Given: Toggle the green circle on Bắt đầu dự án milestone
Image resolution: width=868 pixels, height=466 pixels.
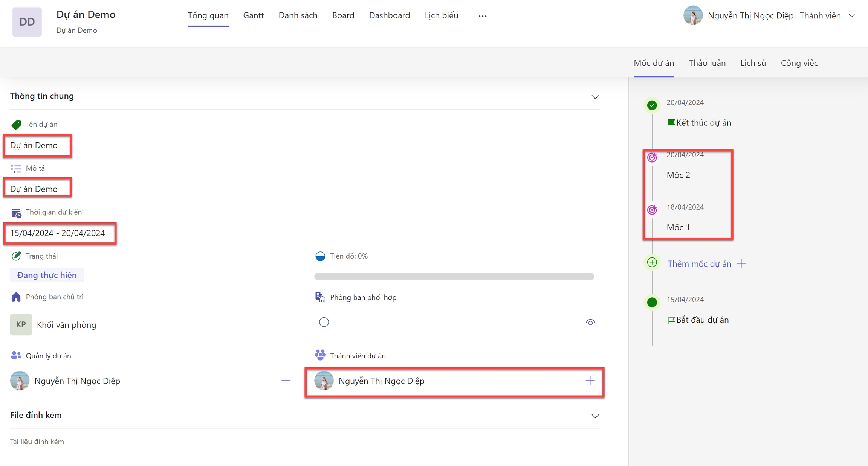Looking at the screenshot, I should [x=652, y=302].
